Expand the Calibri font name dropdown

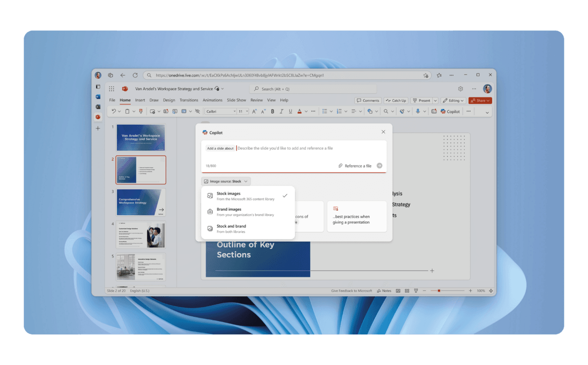click(x=234, y=111)
